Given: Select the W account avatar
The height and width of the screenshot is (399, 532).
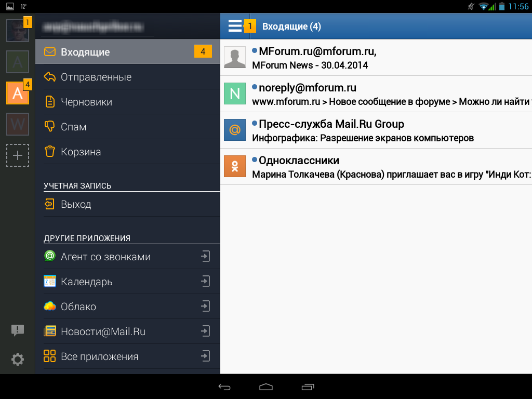Looking at the screenshot, I should (18, 124).
